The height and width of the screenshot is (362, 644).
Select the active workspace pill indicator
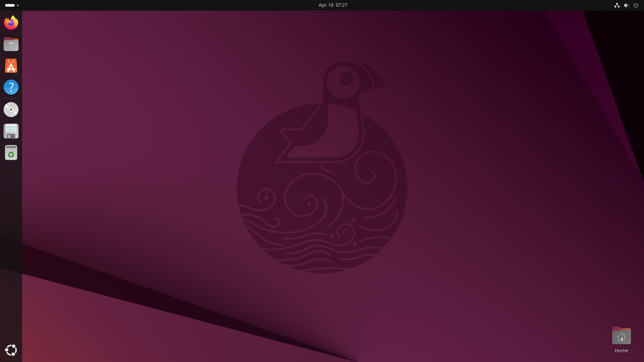coord(10,5)
